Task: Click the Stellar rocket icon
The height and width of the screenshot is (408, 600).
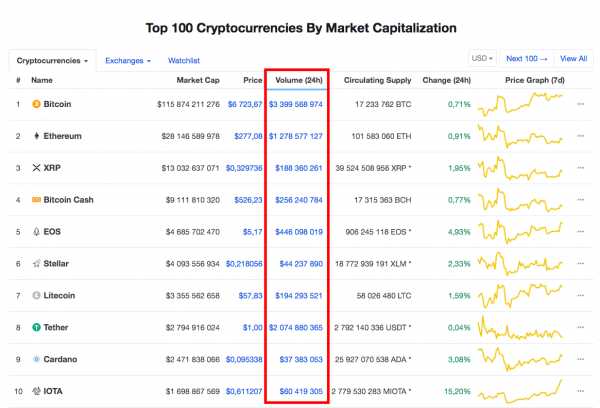Action: [x=36, y=263]
